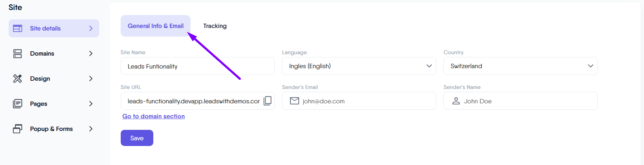Click the envelope icon in Sender's Email
The height and width of the screenshot is (165, 644).
pos(294,101)
